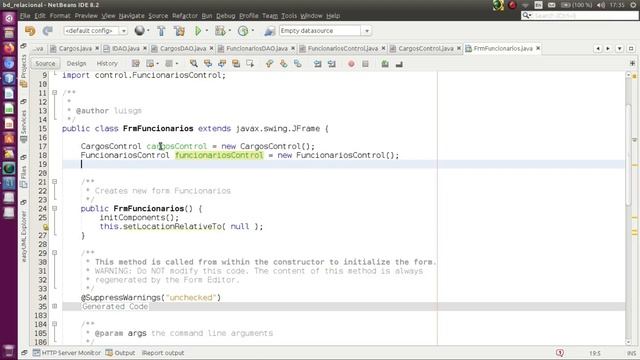The width and height of the screenshot is (640, 360).
Task: Click the split editor plus button
Action: tap(632, 64)
